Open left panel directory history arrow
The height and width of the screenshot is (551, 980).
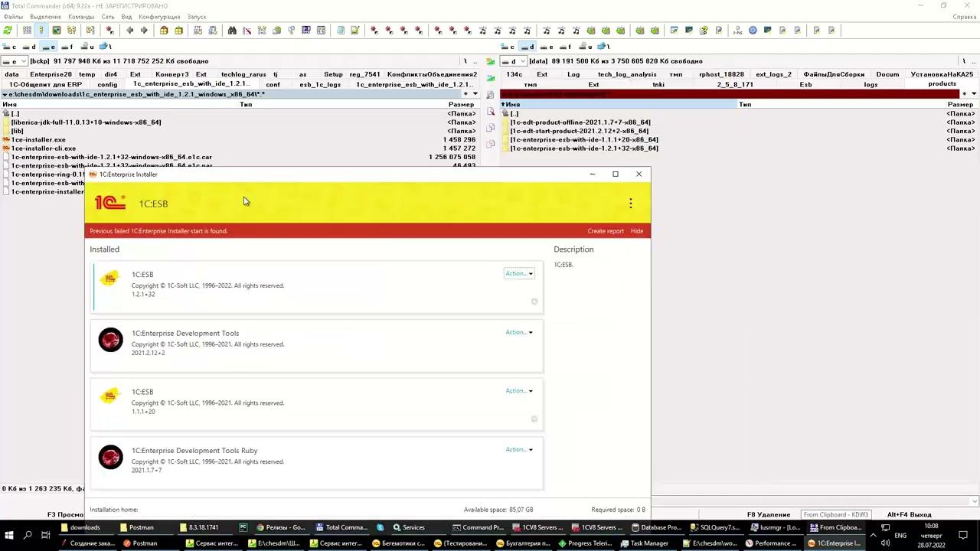click(x=475, y=94)
